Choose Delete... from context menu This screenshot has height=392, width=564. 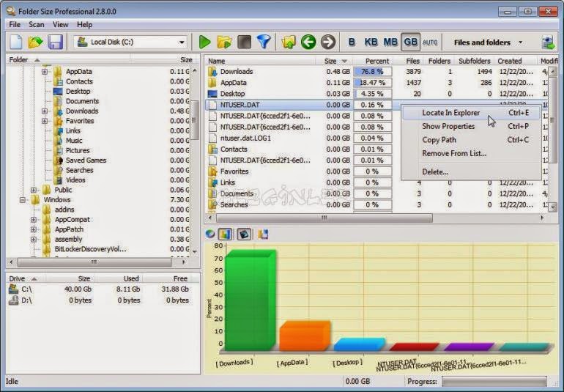[471, 172]
